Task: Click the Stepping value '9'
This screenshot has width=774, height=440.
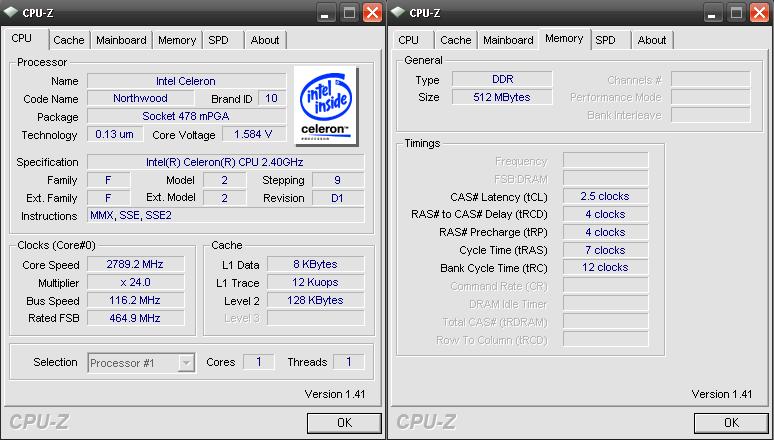Action: click(338, 180)
